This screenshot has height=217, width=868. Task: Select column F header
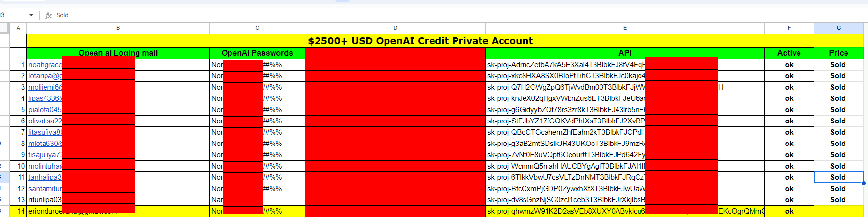click(789, 28)
